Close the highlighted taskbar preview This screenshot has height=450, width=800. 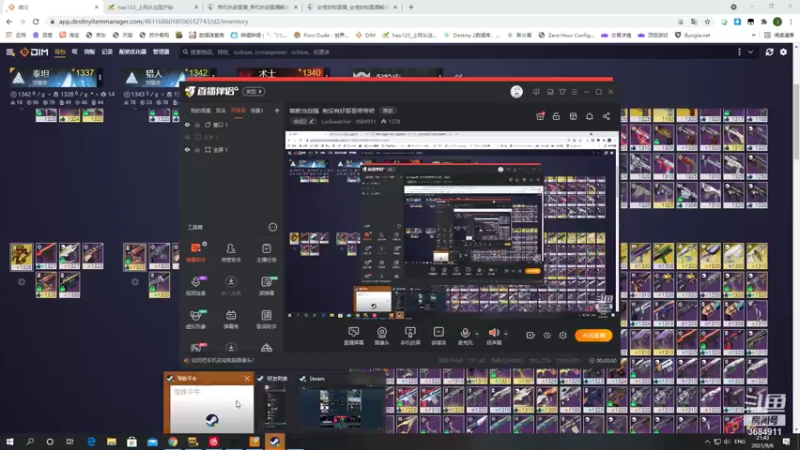(x=247, y=379)
